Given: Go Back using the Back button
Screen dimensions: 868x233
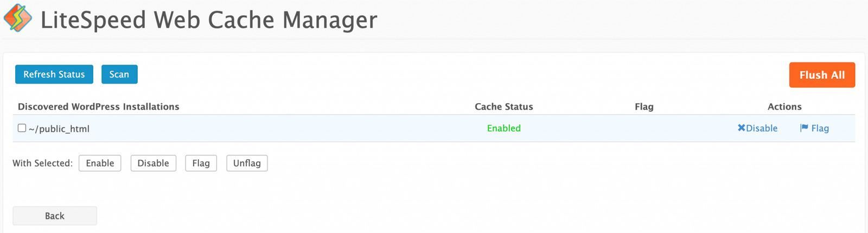Looking at the screenshot, I should coord(55,216).
